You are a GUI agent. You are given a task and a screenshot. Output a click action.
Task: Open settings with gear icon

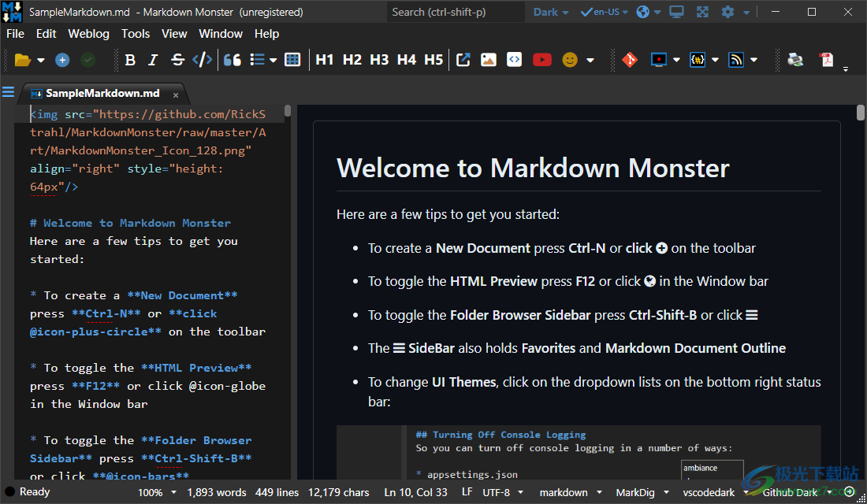tap(728, 12)
